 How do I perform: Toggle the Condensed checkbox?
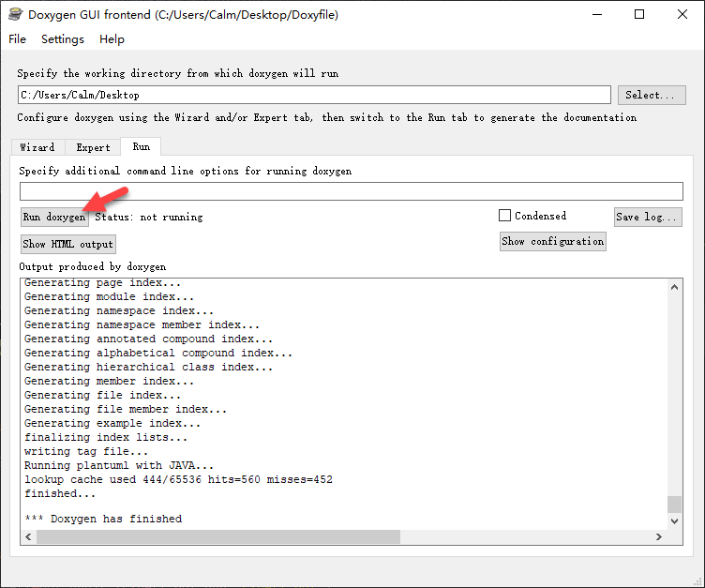point(504,216)
